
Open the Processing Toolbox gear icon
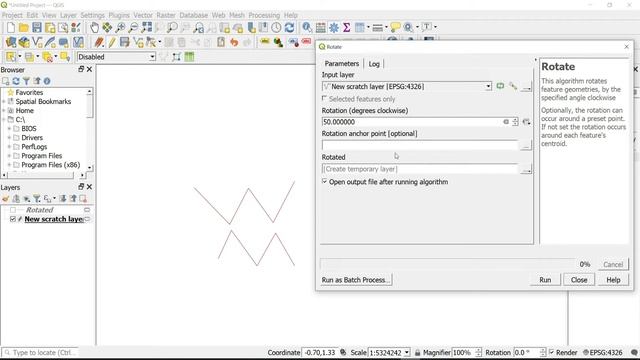[334, 27]
